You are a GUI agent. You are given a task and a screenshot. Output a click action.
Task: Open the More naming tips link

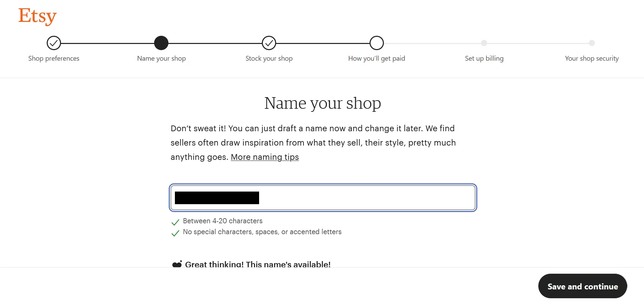265,157
